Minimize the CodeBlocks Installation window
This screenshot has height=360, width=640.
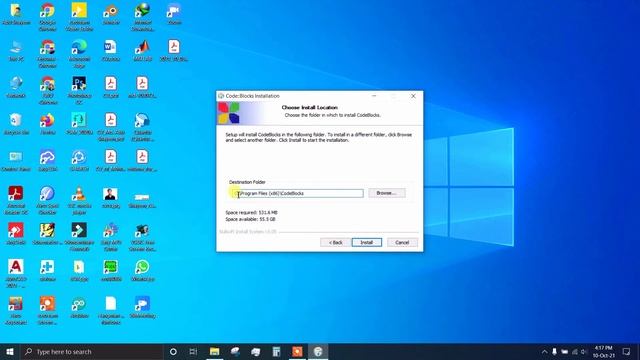click(374, 96)
